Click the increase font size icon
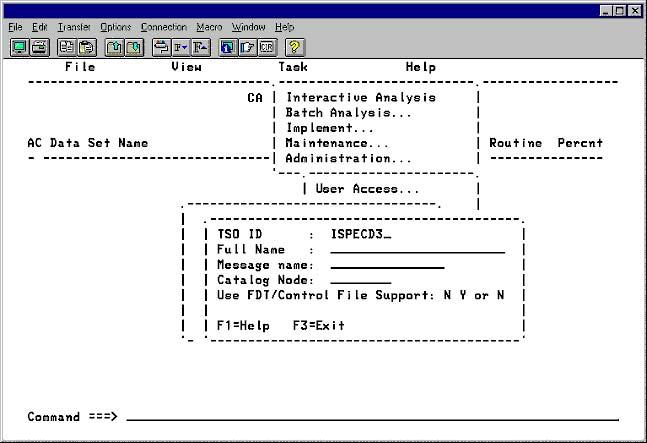This screenshot has height=443, width=647. [x=201, y=47]
